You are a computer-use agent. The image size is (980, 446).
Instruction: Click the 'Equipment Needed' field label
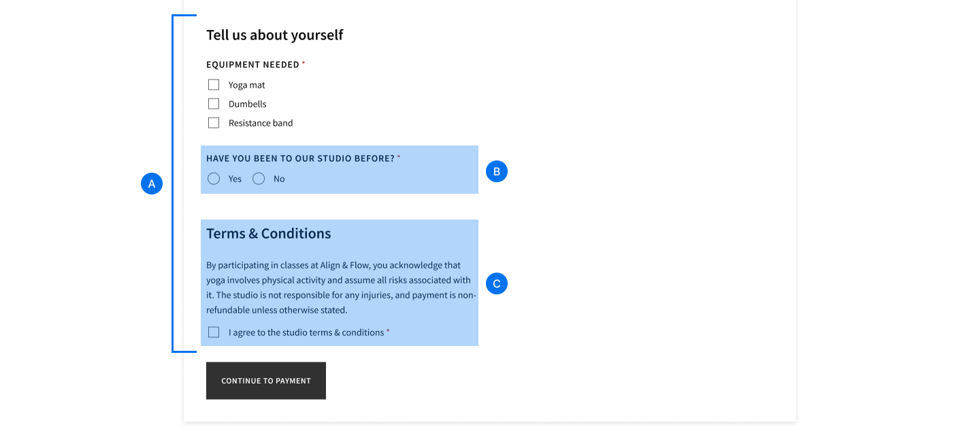point(253,65)
